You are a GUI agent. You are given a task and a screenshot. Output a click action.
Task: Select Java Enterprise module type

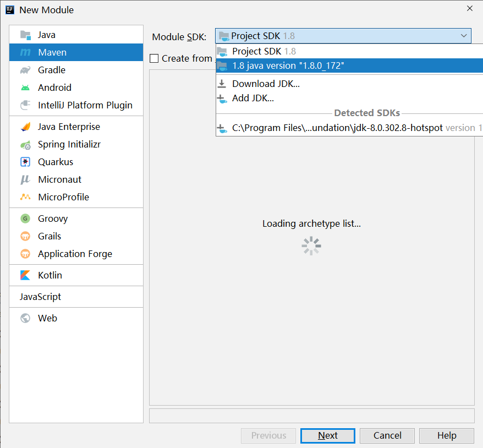coord(76,127)
